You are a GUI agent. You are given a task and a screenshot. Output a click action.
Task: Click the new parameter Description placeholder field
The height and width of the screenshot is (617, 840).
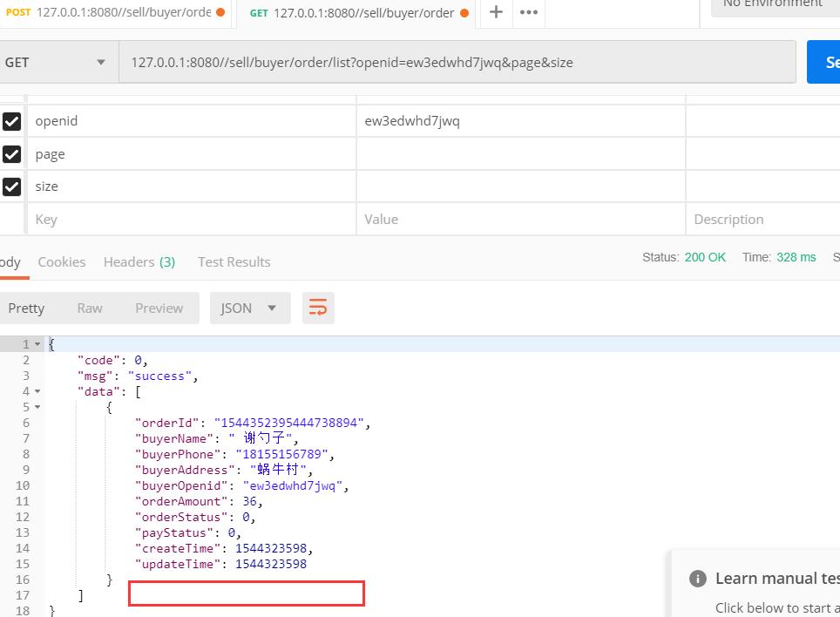point(763,219)
